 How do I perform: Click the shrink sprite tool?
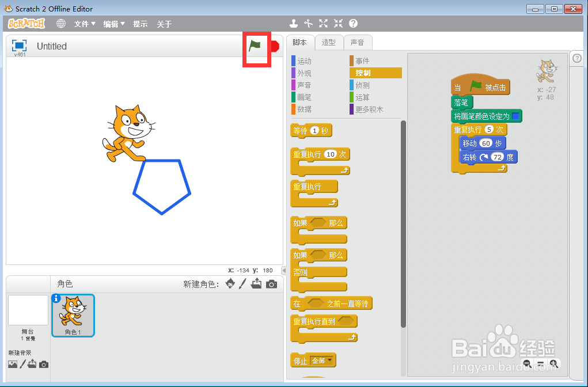[x=337, y=24]
